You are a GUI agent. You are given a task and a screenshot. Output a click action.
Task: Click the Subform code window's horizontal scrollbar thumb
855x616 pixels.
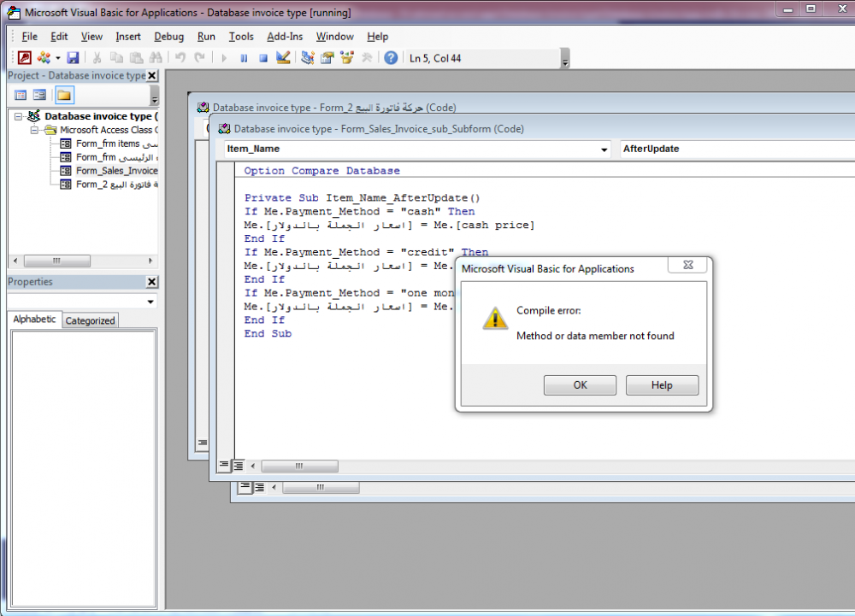(299, 466)
